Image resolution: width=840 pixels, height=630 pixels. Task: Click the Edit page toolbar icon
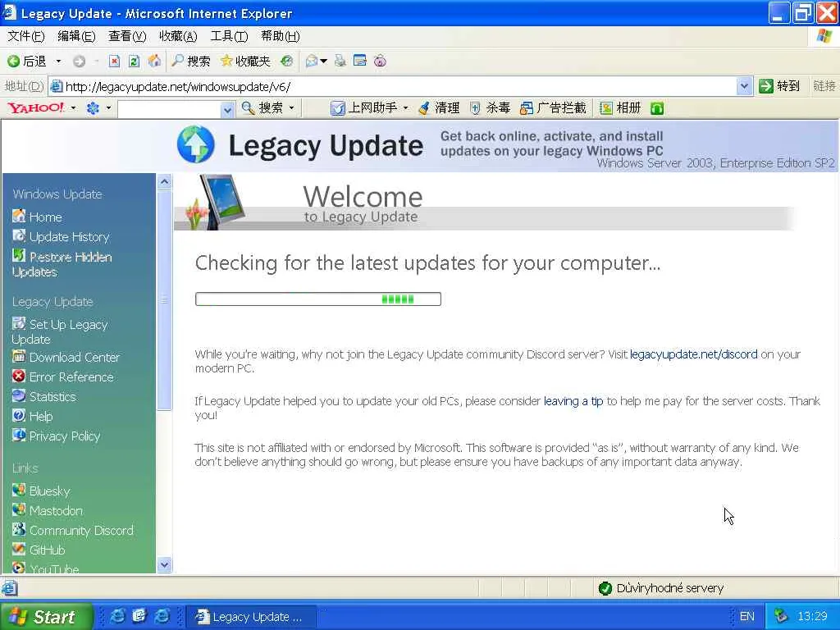click(x=360, y=61)
